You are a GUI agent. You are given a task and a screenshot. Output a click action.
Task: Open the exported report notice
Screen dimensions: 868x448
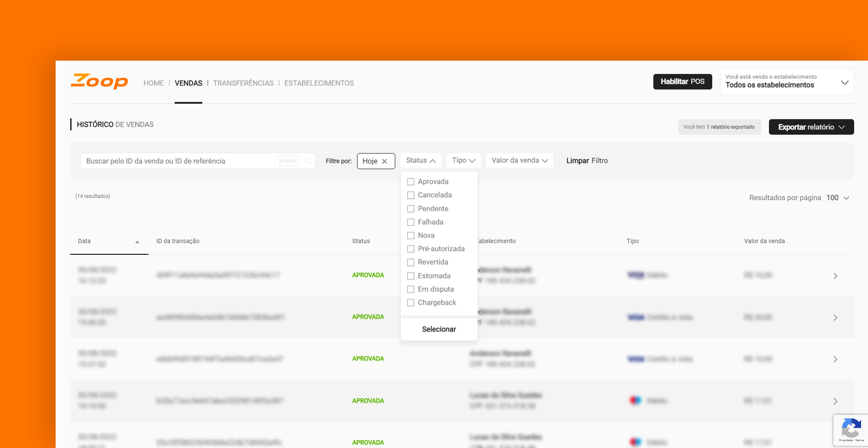719,127
